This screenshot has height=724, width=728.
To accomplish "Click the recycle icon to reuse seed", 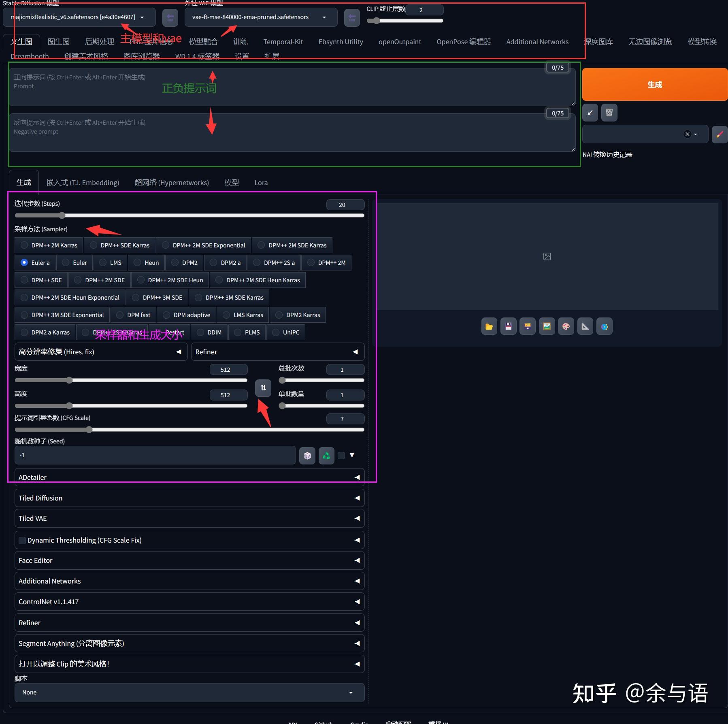I will 326,455.
